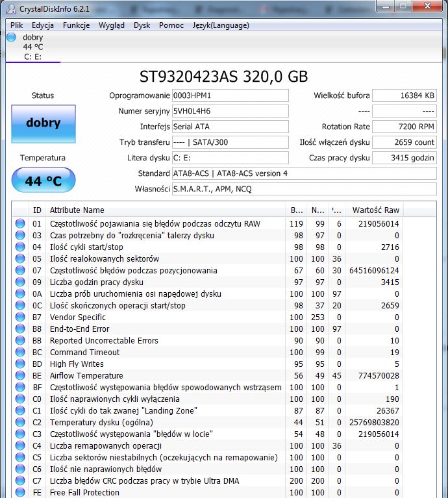The height and width of the screenshot is (498, 448).
Task: Click the Wartość Raw column header
Action: [x=375, y=210]
